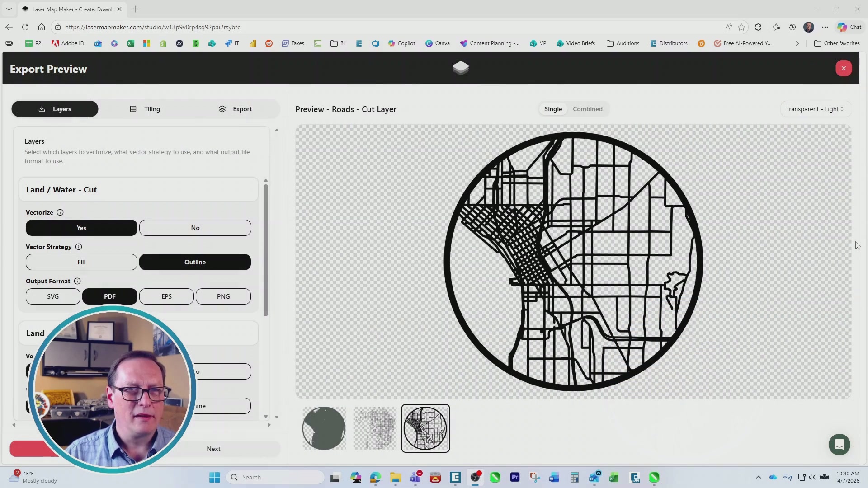Select Fill vector strategy
868x488 pixels.
coord(81,262)
